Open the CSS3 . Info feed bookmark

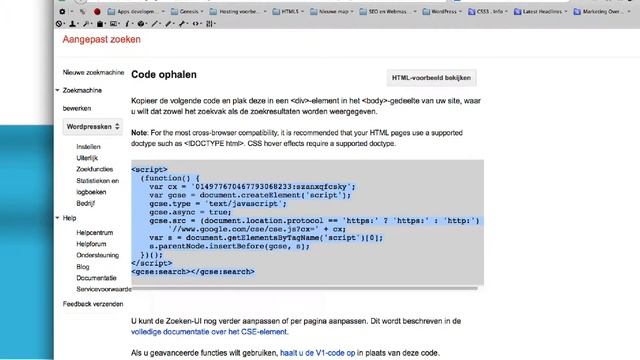pyautogui.click(x=487, y=11)
